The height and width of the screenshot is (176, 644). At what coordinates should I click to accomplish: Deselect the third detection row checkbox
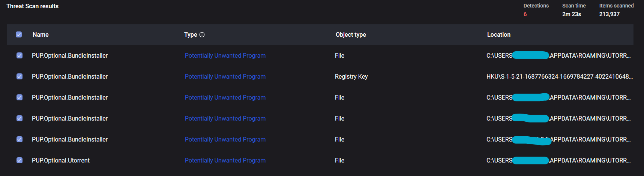click(20, 97)
